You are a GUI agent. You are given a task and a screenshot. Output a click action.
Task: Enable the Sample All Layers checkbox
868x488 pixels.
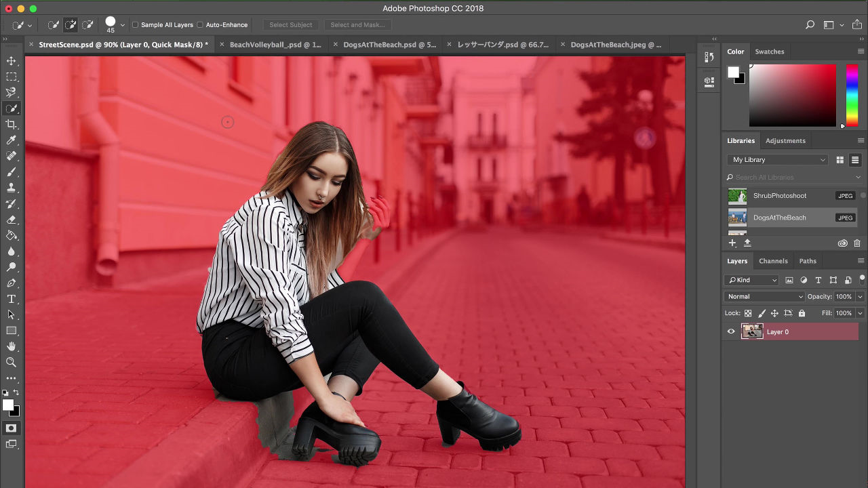[136, 25]
